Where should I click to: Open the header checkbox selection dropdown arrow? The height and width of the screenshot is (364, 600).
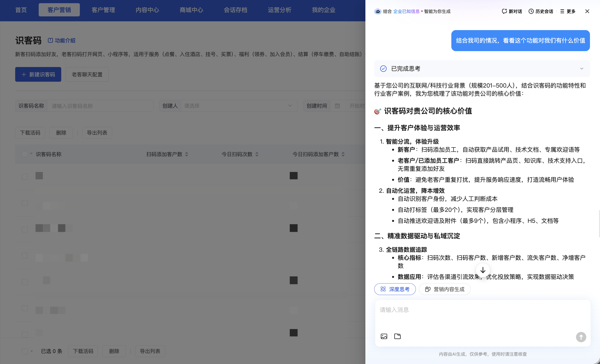tap(31, 154)
